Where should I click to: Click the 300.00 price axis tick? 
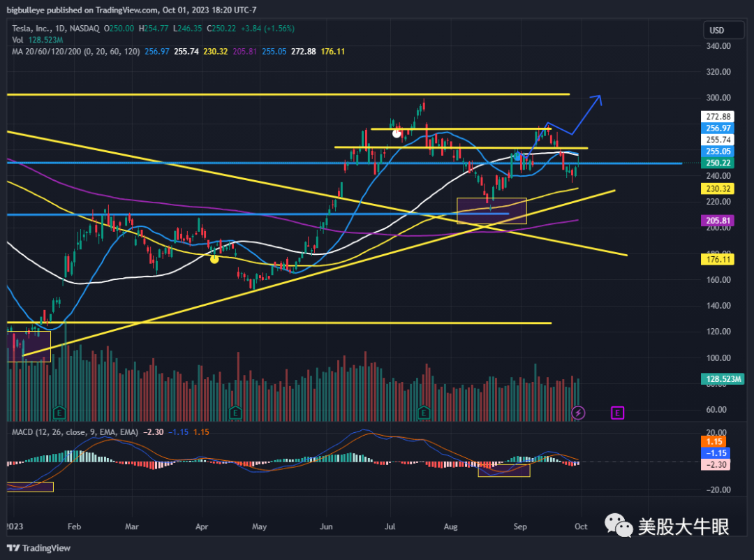718,98
